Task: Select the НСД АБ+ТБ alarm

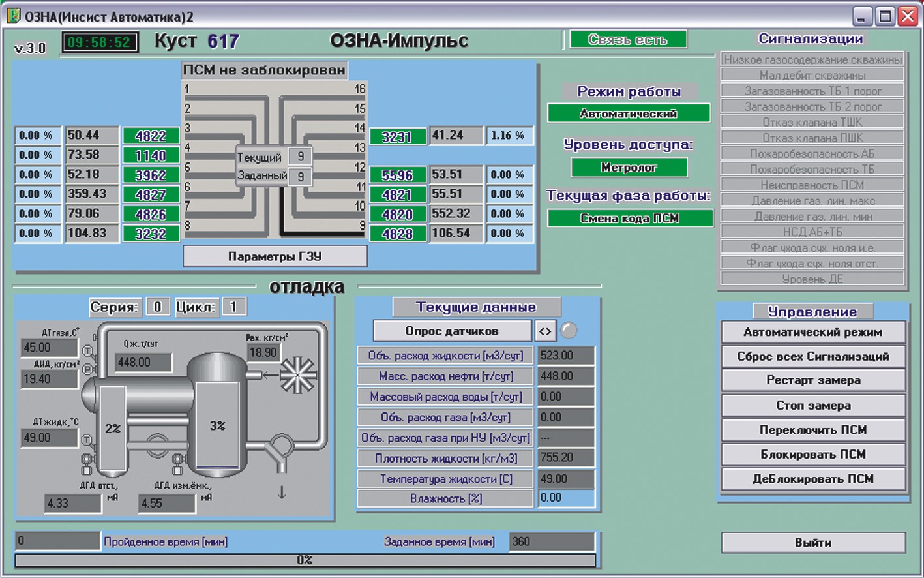Action: [x=812, y=232]
